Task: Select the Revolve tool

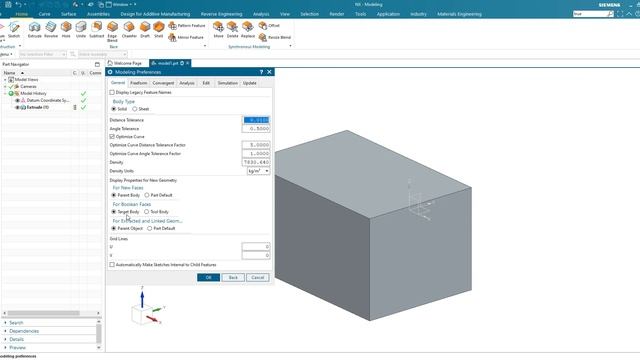Action: coord(51,29)
